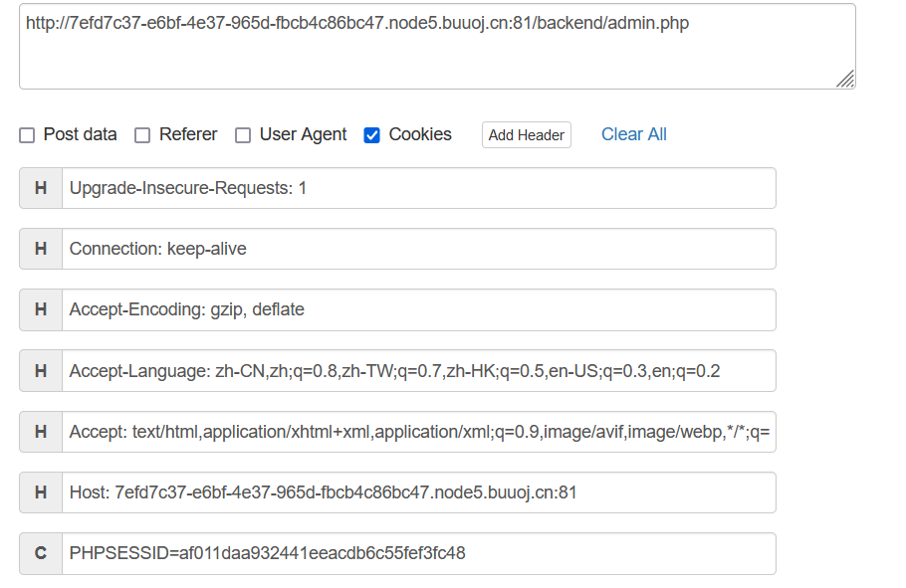Click the Clear All link
The width and height of the screenshot is (906, 588).
click(633, 134)
